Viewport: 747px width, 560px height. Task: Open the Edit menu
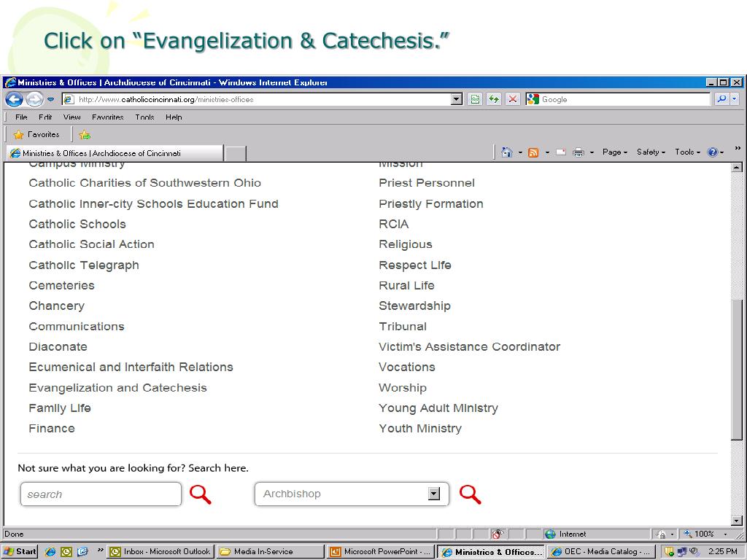(45, 117)
